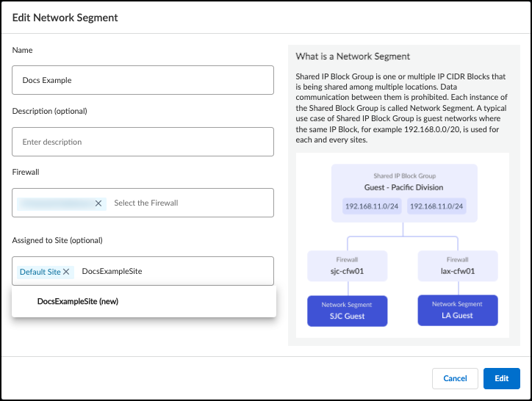Image resolution: width=532 pixels, height=401 pixels.
Task: Cancel the Edit Network Segment dialog
Action: [x=455, y=378]
